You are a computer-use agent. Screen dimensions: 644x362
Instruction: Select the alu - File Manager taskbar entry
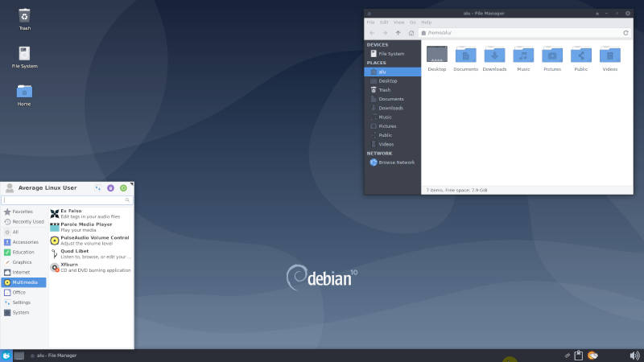[x=53, y=356]
